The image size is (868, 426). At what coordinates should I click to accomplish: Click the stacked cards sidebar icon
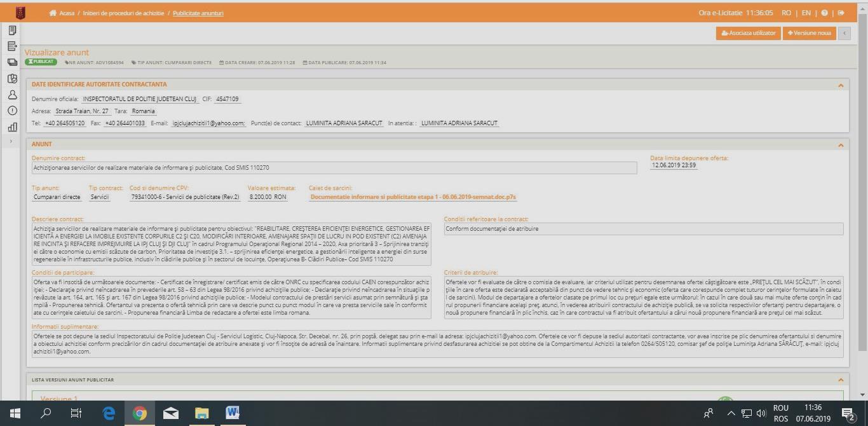[x=12, y=62]
